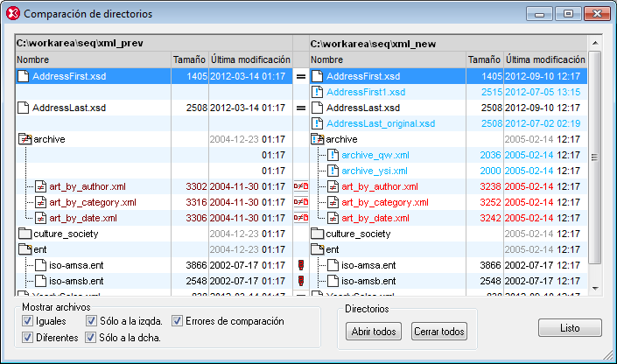Collapse the ent folder in right pane
Screen dimensions: 617x364
pos(317,249)
